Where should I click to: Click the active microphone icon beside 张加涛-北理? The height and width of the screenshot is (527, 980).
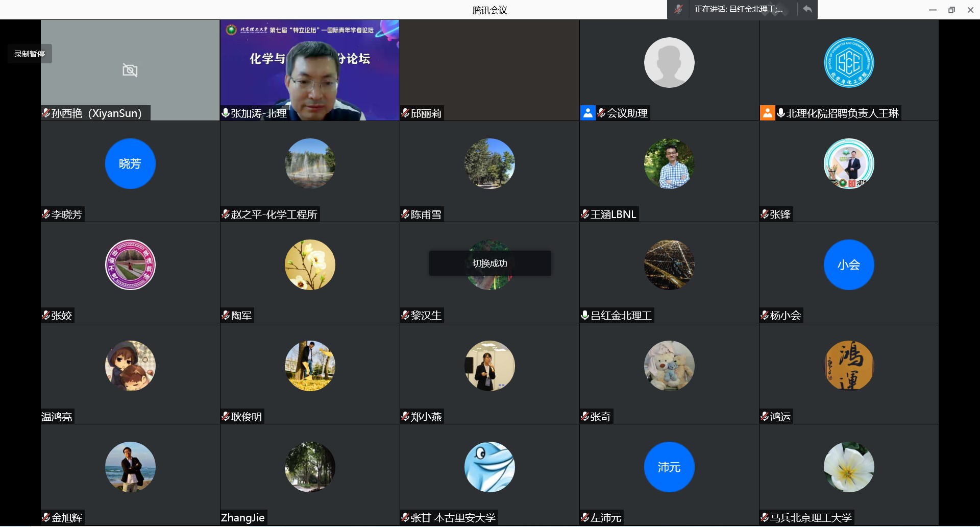(225, 113)
